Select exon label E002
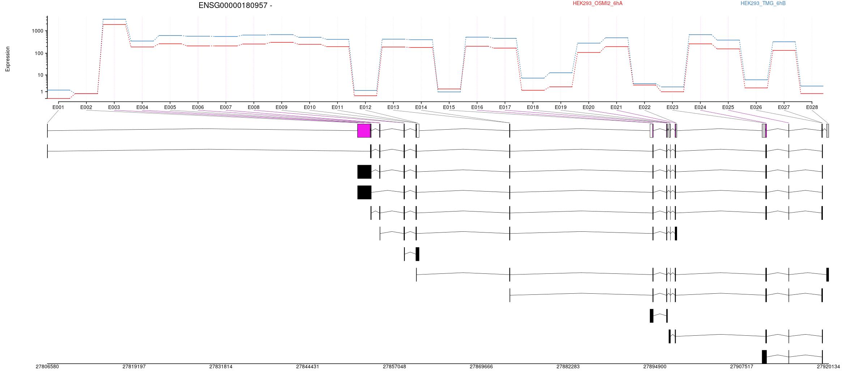This screenshot has width=868, height=373. point(86,107)
